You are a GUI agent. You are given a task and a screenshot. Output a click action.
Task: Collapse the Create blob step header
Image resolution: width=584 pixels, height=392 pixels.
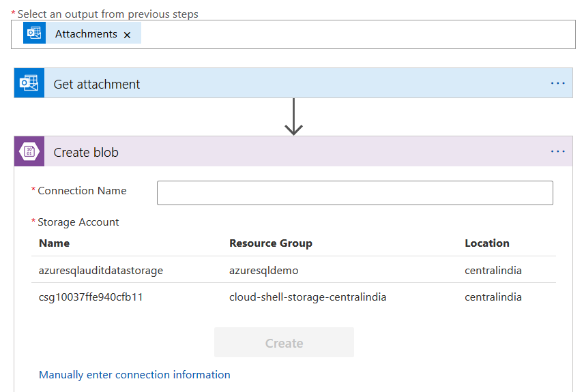coord(273,152)
